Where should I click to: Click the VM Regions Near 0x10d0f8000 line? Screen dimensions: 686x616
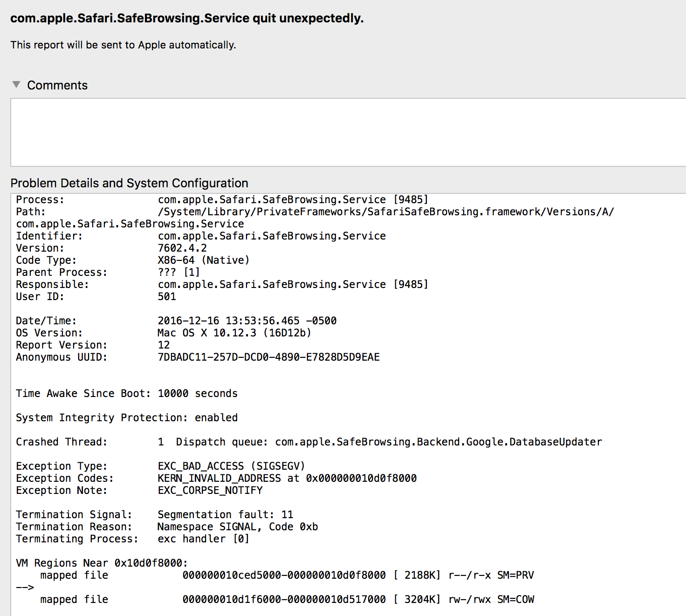pos(102,563)
